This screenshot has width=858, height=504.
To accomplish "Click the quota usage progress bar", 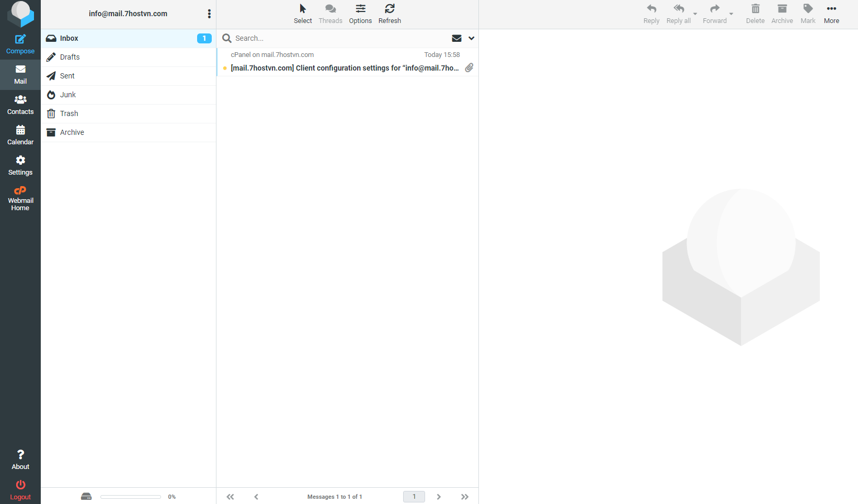I will point(131,497).
